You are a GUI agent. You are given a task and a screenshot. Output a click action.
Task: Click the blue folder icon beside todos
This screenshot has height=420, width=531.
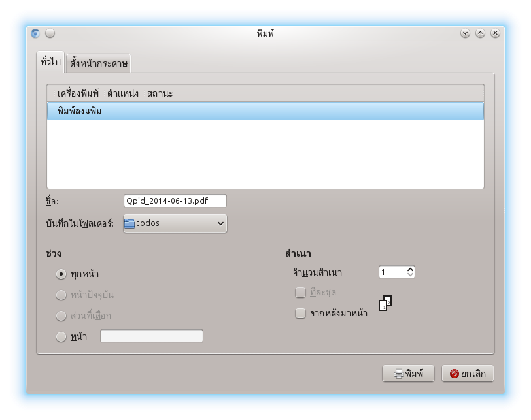click(x=129, y=223)
